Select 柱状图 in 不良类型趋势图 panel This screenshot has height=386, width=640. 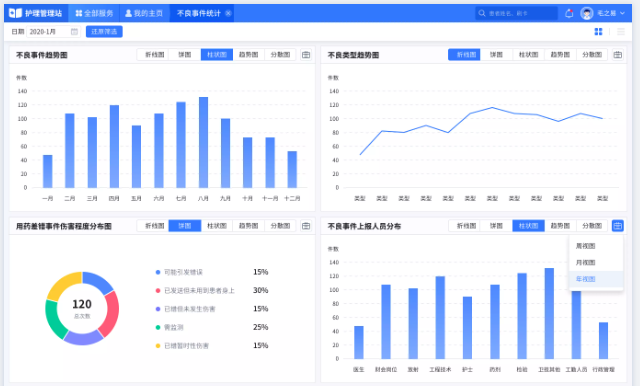coord(528,55)
